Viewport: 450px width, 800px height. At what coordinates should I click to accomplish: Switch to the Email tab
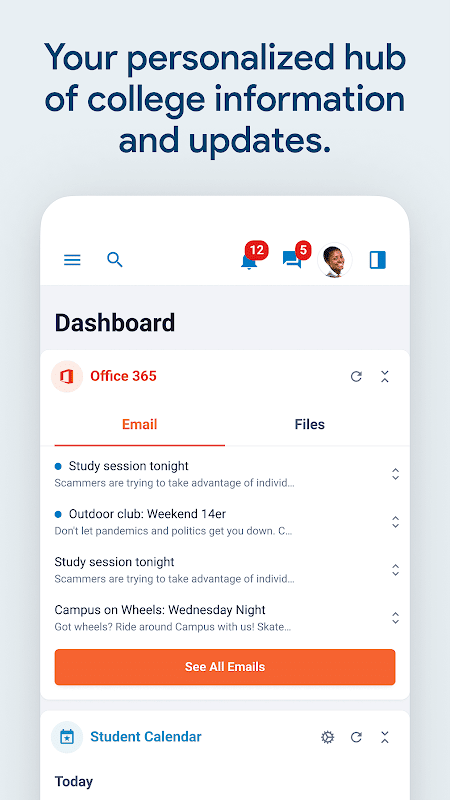click(139, 424)
